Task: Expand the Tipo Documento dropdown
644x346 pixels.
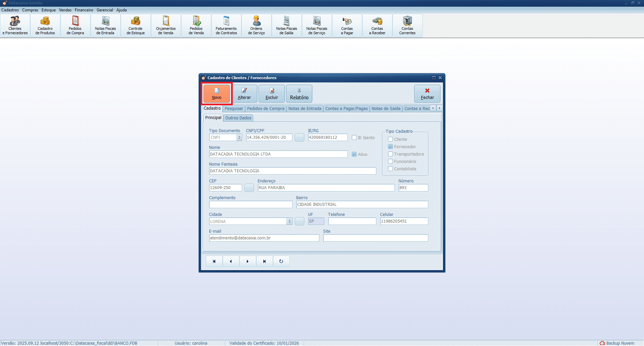Action: [x=239, y=137]
